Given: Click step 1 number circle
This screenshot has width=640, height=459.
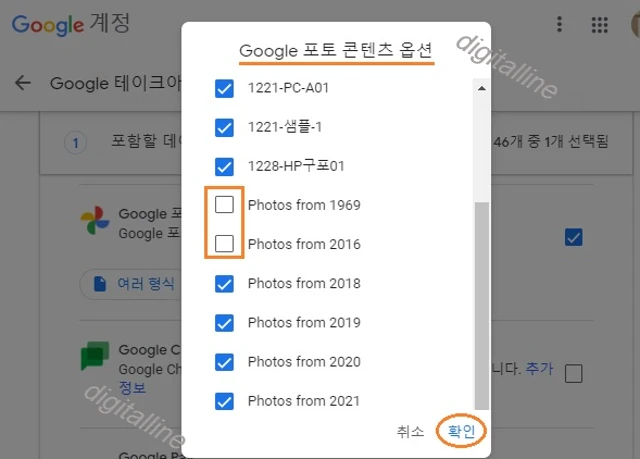Looking at the screenshot, I should pyautogui.click(x=76, y=143).
